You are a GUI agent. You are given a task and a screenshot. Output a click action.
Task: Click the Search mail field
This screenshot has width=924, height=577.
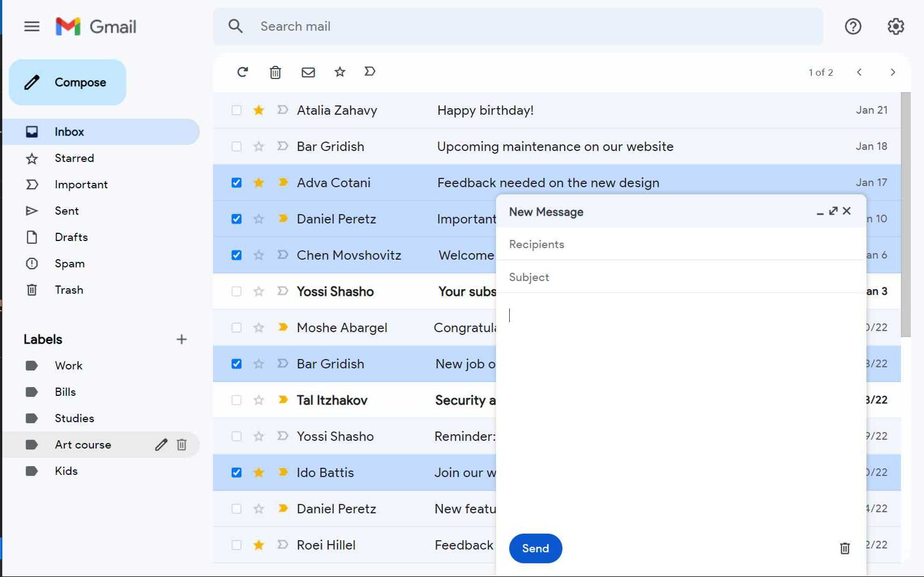click(518, 26)
